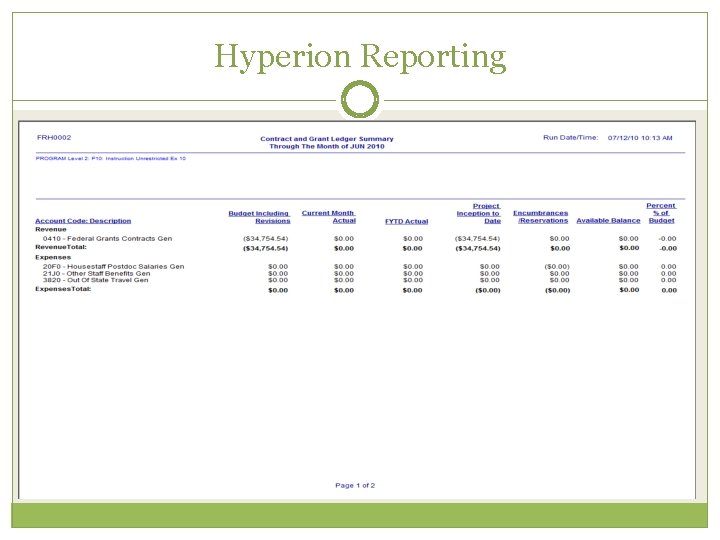Click the FYTD Actual column header
720x540 pixels.
tap(406, 221)
